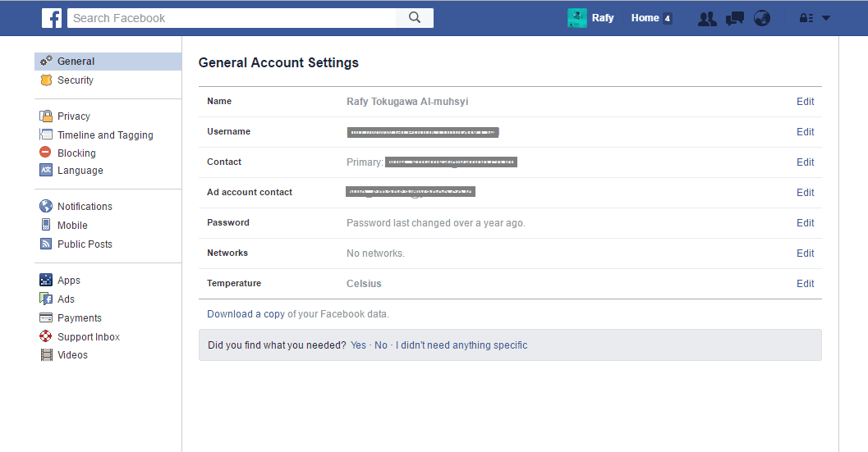Type in the Search Facebook field
The width and height of the screenshot is (868, 452).
click(x=232, y=18)
